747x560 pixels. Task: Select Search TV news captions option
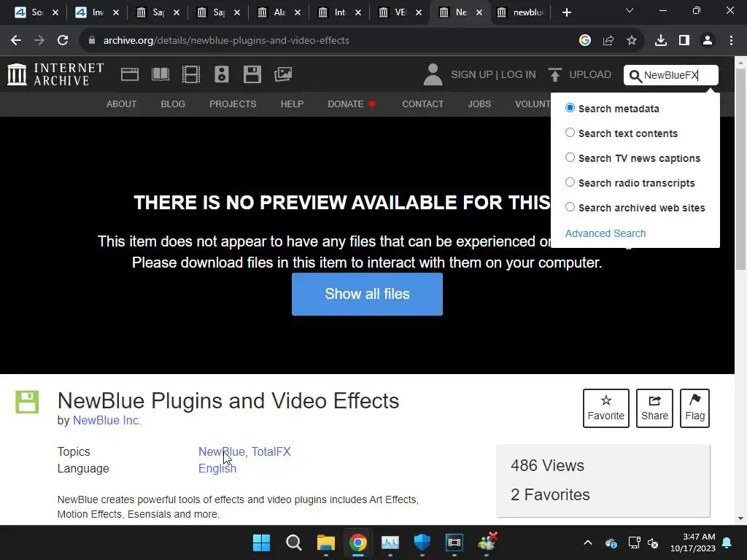pyautogui.click(x=570, y=157)
